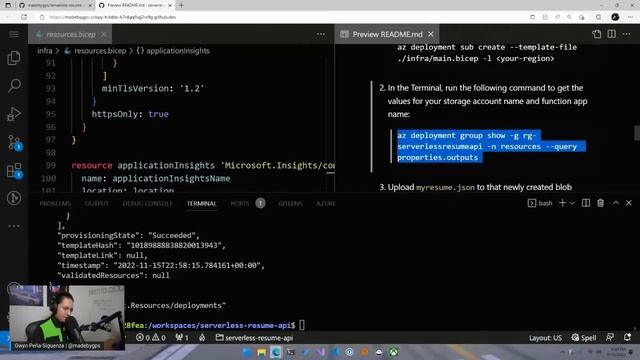Image resolution: width=640 pixels, height=360 pixels.
Task: Select the bash terminal label
Action: tap(540, 203)
